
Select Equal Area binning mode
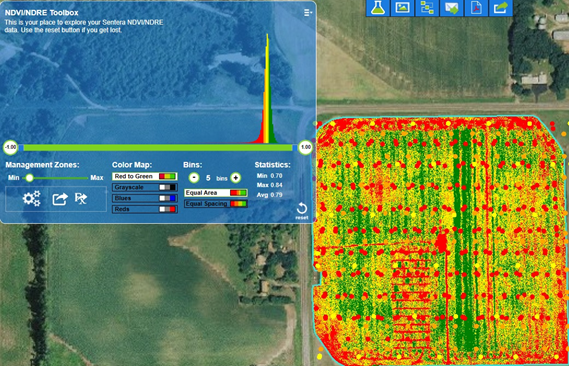[216, 193]
